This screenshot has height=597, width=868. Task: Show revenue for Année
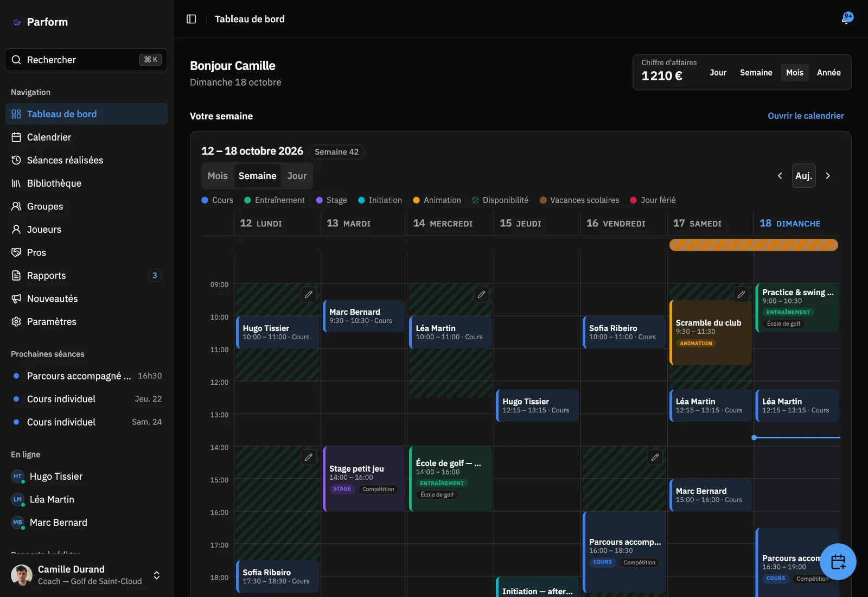pos(829,73)
